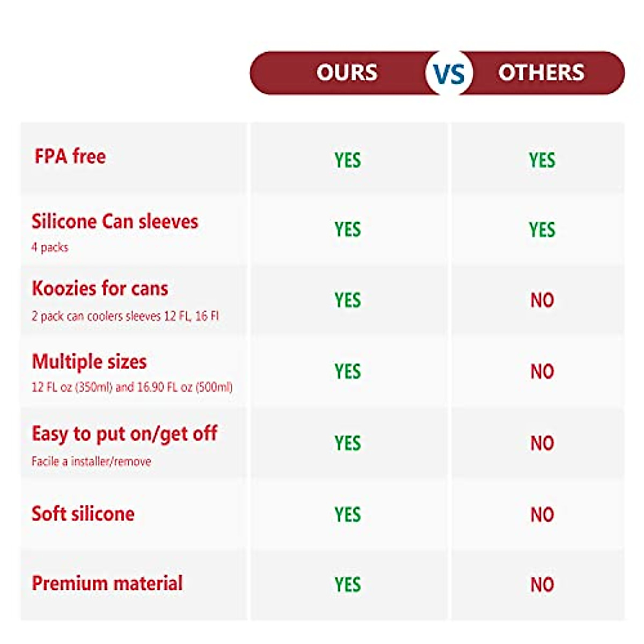Click OTHERS' NO in the Multiple sizes row
The height and width of the screenshot is (644, 644).
pos(542,371)
